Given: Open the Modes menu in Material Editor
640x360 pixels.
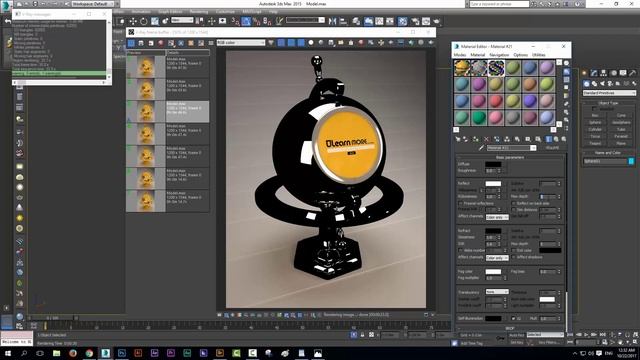Looking at the screenshot, I should 460,55.
